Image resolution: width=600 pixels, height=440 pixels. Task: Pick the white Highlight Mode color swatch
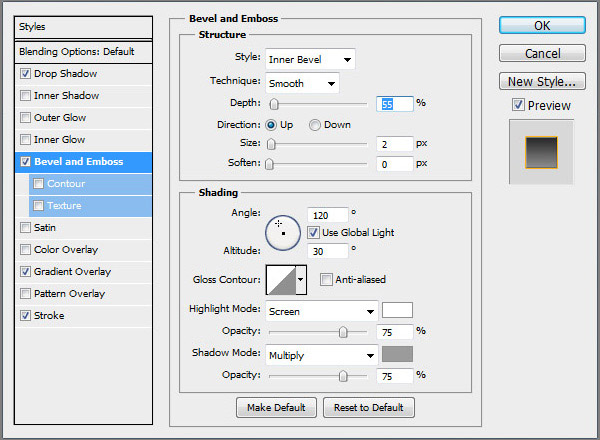(x=397, y=310)
